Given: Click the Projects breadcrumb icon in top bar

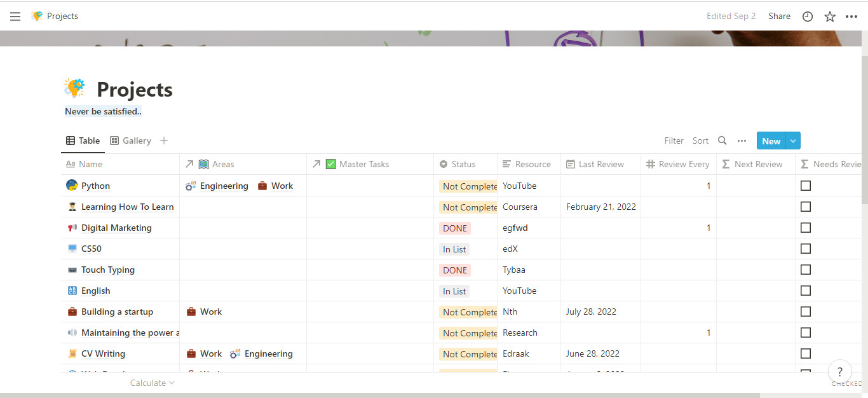Looking at the screenshot, I should point(37,16).
